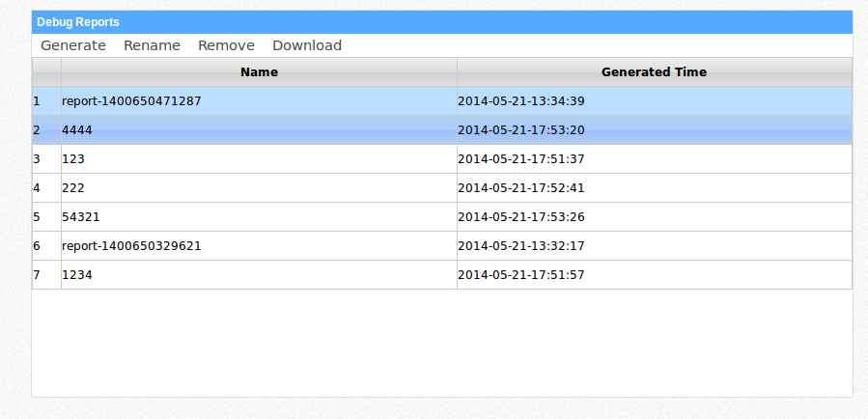This screenshot has width=868, height=419.
Task: Select report-1400650471287 row
Action: tap(131, 101)
